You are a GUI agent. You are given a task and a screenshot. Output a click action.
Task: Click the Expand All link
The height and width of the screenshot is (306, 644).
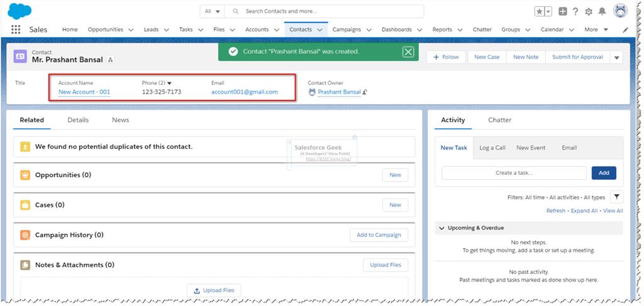pyautogui.click(x=584, y=211)
